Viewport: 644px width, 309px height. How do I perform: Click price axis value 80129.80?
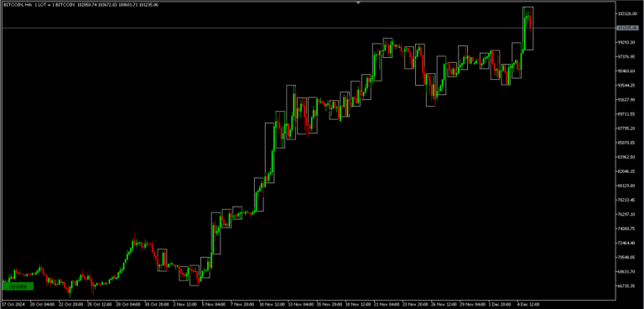click(626, 186)
